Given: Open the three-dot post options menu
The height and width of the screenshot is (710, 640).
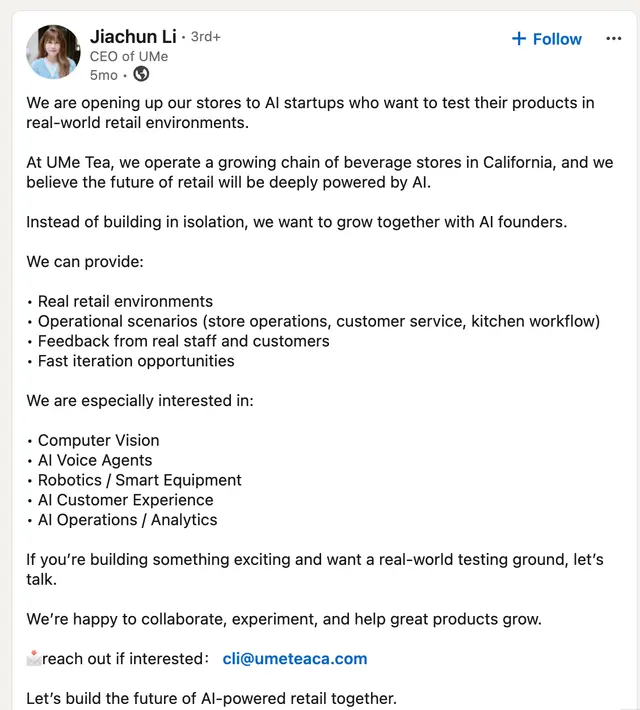Looking at the screenshot, I should pyautogui.click(x=613, y=39).
